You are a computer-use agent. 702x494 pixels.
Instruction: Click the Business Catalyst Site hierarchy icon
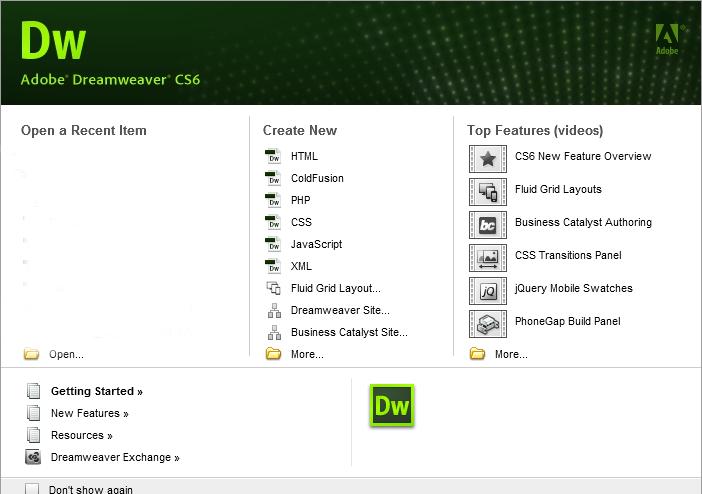pos(274,332)
